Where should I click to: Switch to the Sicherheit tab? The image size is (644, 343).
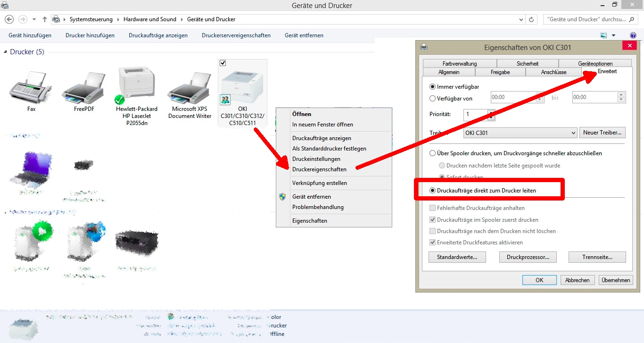pos(528,64)
